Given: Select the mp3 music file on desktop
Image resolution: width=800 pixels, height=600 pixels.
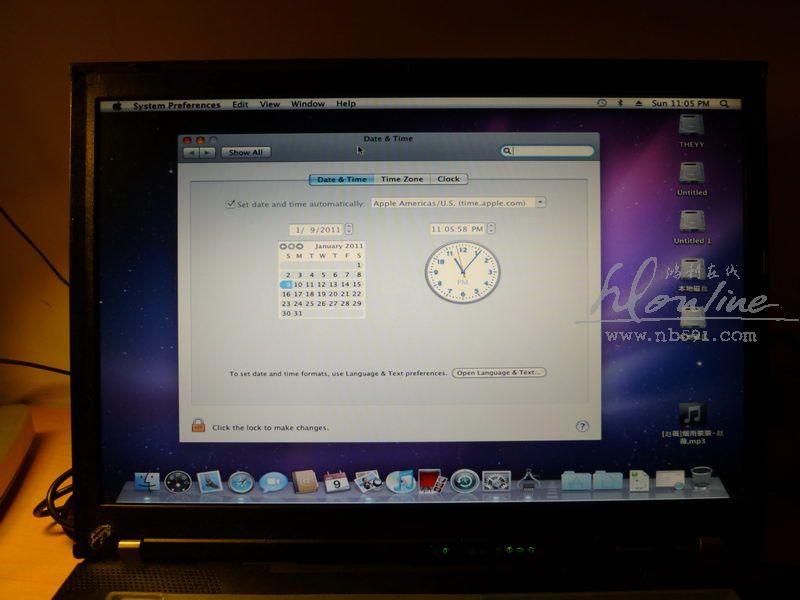Looking at the screenshot, I should 692,423.
